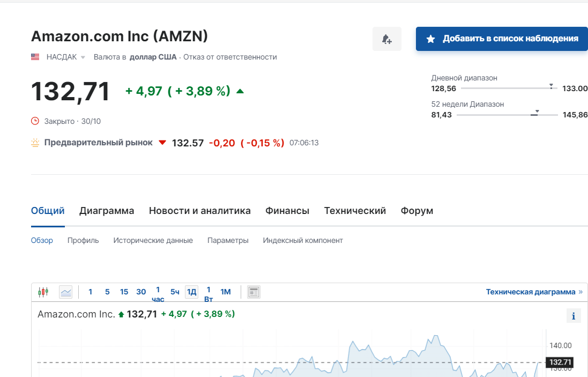Switch chart interval to 1M
Image resolution: width=588 pixels, height=377 pixels.
point(226,292)
